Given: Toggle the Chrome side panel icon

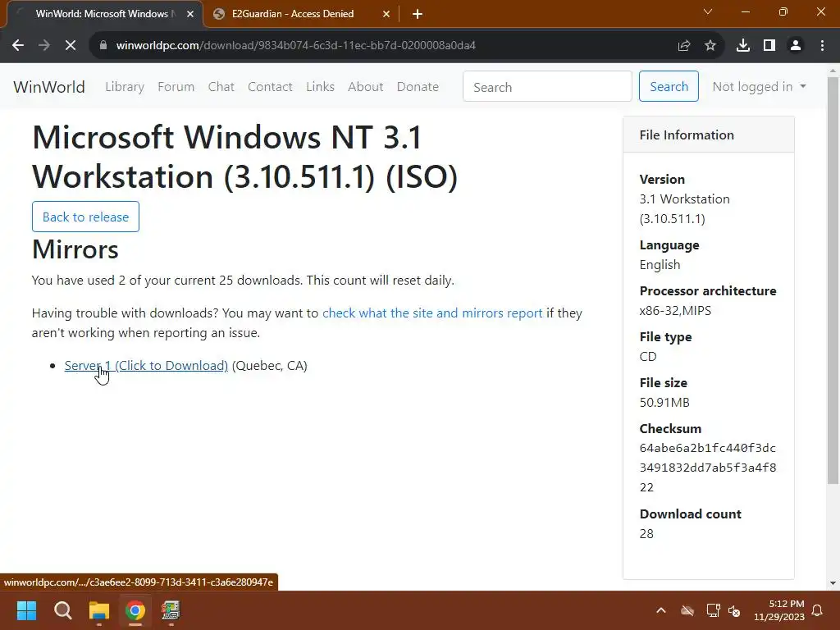Looking at the screenshot, I should click(769, 46).
